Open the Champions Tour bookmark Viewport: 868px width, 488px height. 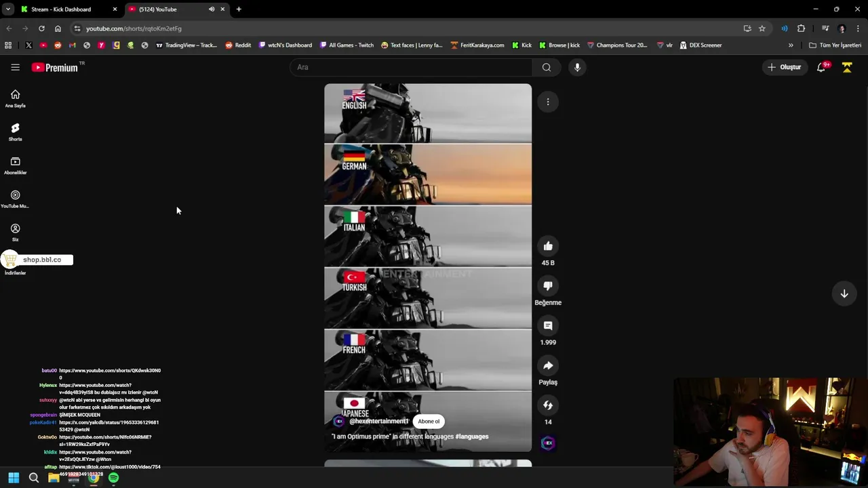point(617,45)
